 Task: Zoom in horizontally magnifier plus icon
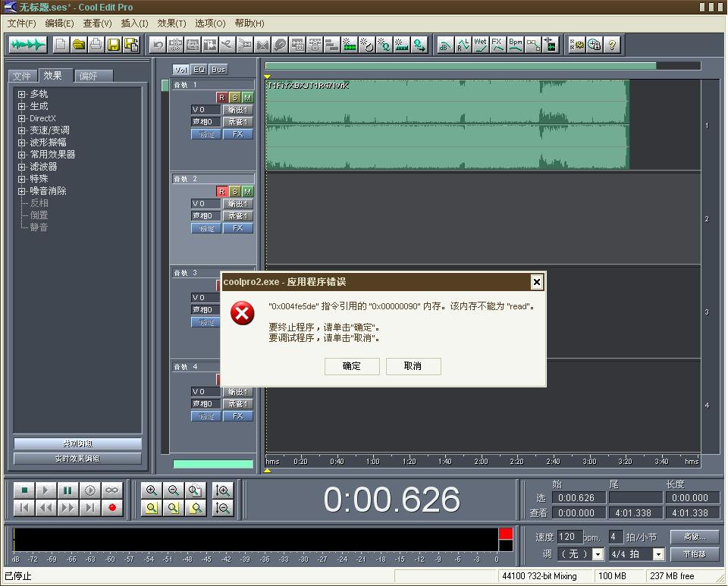(152, 490)
